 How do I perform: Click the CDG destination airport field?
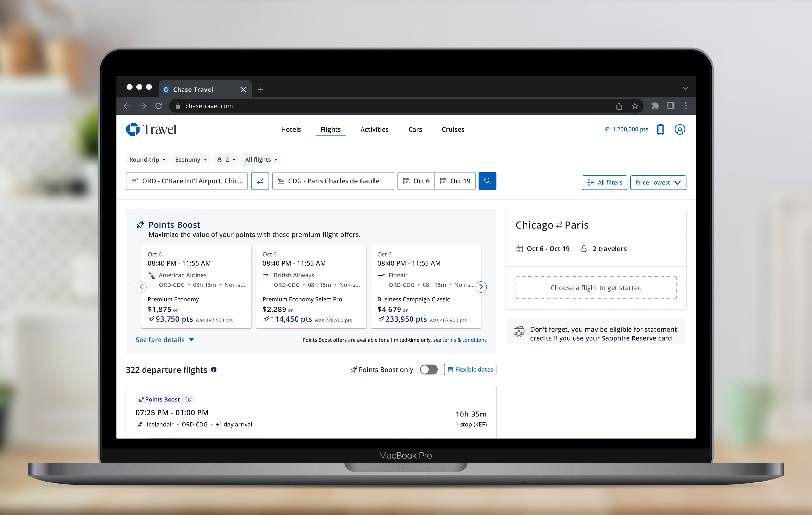[333, 181]
